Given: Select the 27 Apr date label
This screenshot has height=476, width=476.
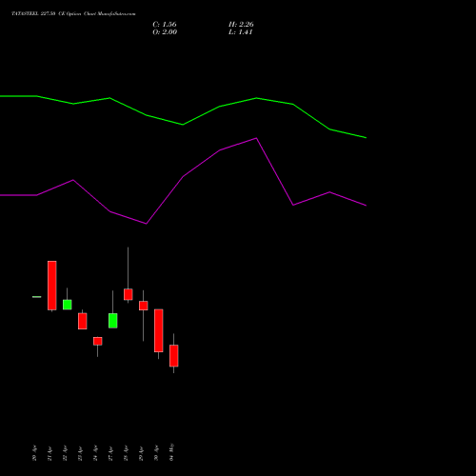Looking at the screenshot, I should pos(110,453).
